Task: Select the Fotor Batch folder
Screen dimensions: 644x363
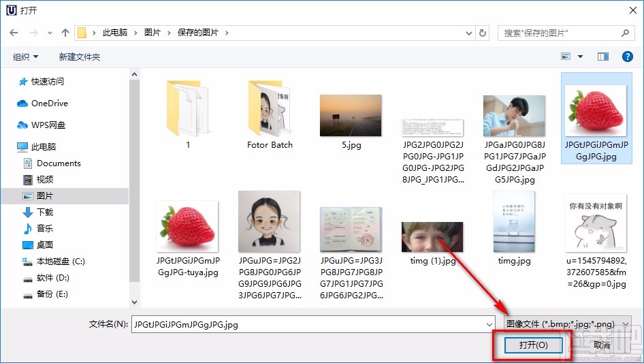Action: (x=270, y=114)
